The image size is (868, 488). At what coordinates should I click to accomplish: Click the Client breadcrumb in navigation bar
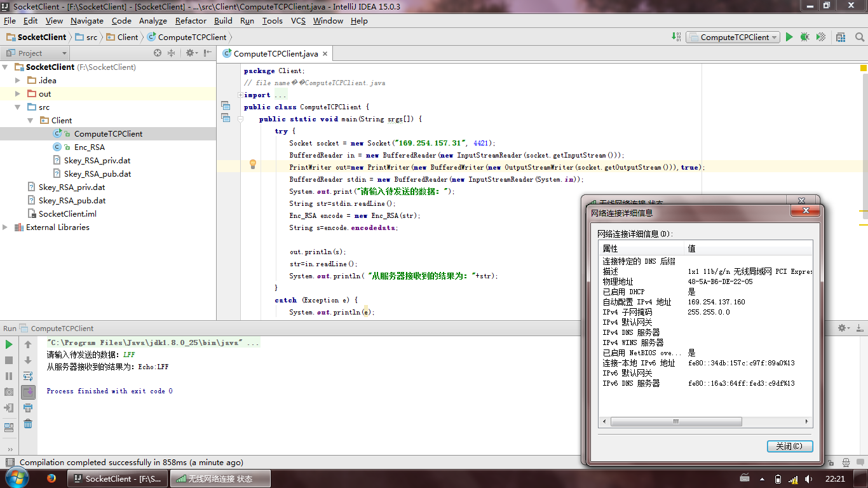pyautogui.click(x=122, y=37)
